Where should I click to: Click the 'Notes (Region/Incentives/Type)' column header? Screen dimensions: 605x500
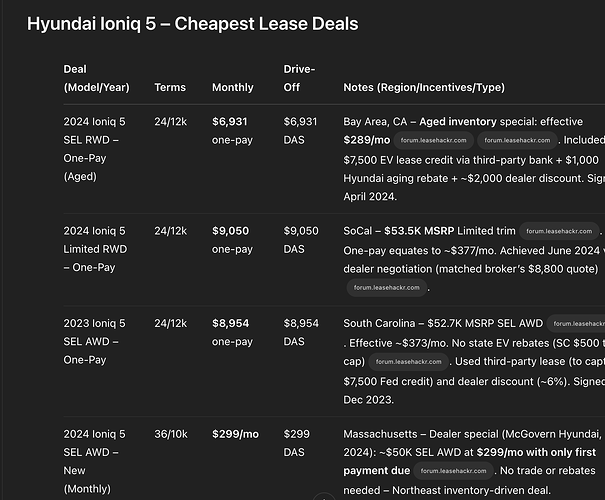424,88
